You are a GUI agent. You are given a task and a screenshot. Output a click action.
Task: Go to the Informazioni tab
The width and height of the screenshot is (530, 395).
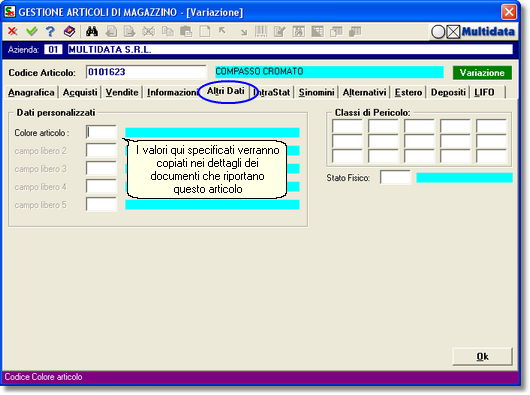[172, 92]
